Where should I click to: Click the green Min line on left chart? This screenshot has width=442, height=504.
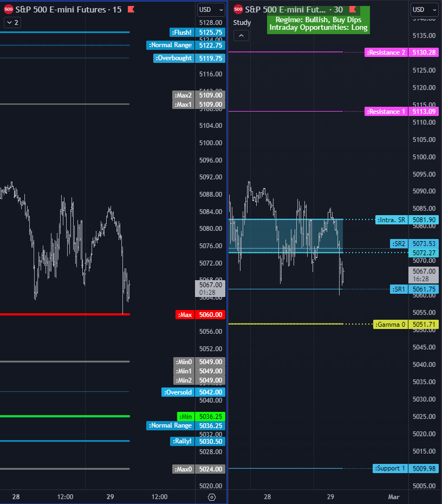pyautogui.click(x=65, y=416)
